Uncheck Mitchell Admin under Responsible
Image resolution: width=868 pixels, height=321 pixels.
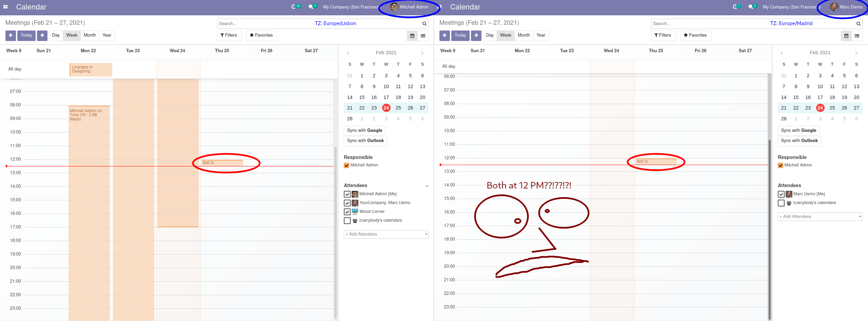click(346, 165)
